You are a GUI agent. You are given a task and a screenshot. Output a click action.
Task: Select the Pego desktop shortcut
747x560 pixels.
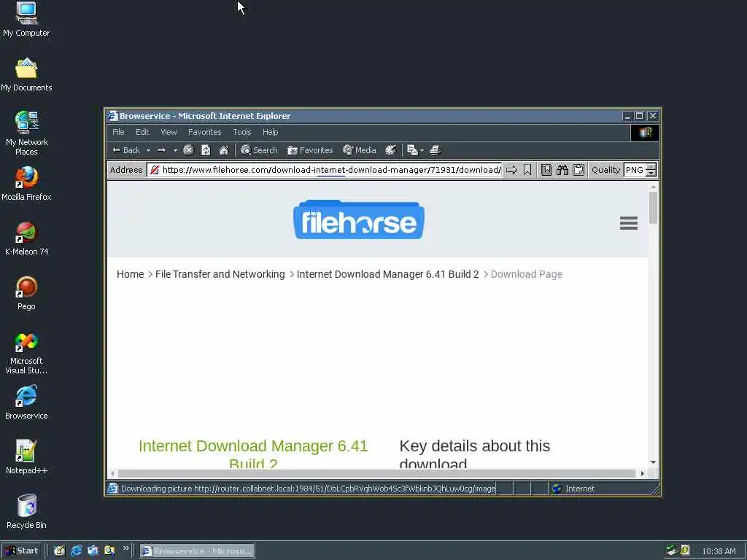pos(26,294)
